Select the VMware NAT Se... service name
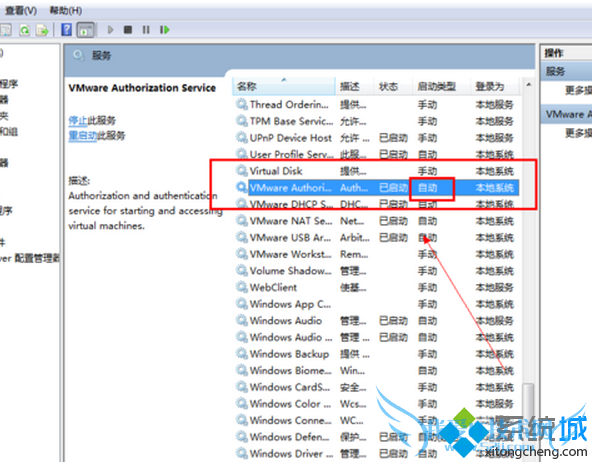This screenshot has height=462, width=592. pyautogui.click(x=291, y=220)
